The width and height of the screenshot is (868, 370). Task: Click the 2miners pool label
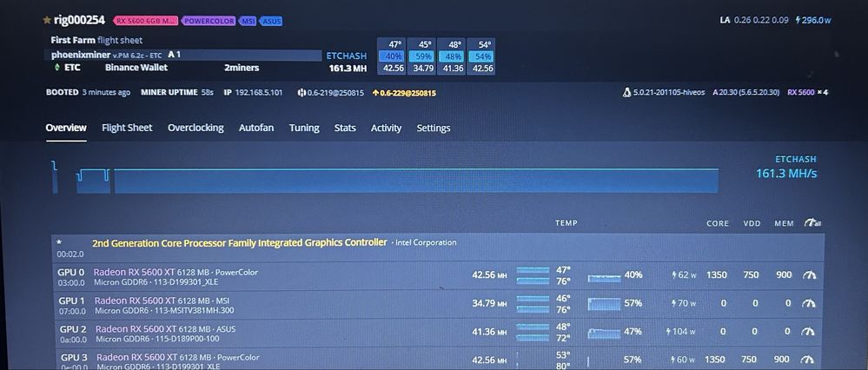coord(242,68)
